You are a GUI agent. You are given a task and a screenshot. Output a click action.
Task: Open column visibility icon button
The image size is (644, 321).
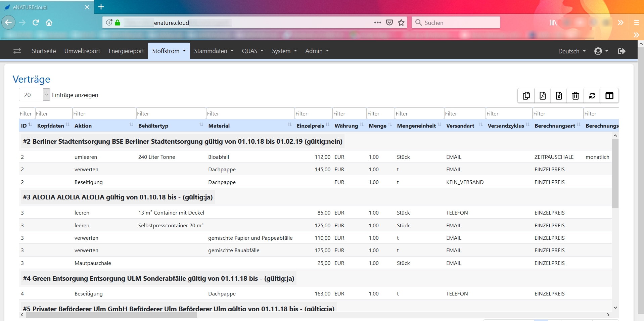pos(609,96)
